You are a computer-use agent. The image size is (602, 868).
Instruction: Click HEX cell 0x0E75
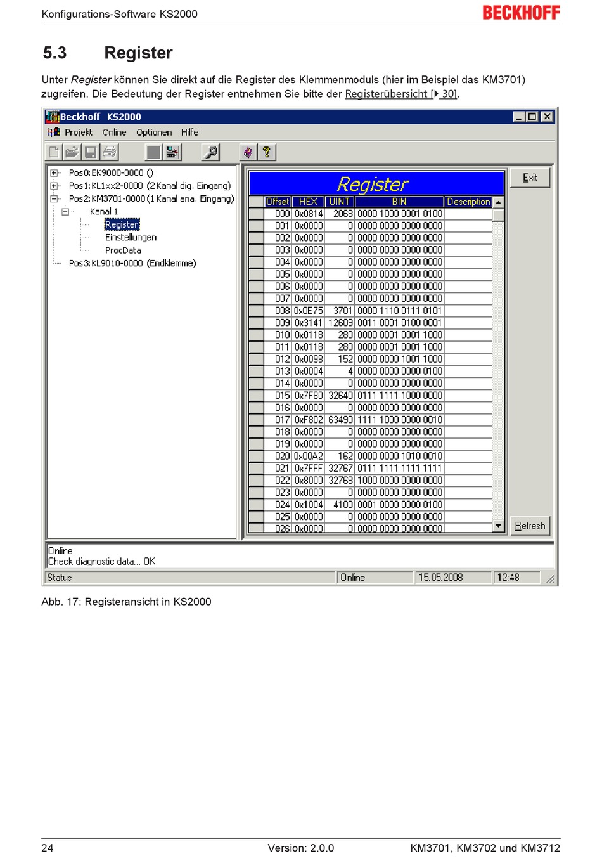coord(308,311)
